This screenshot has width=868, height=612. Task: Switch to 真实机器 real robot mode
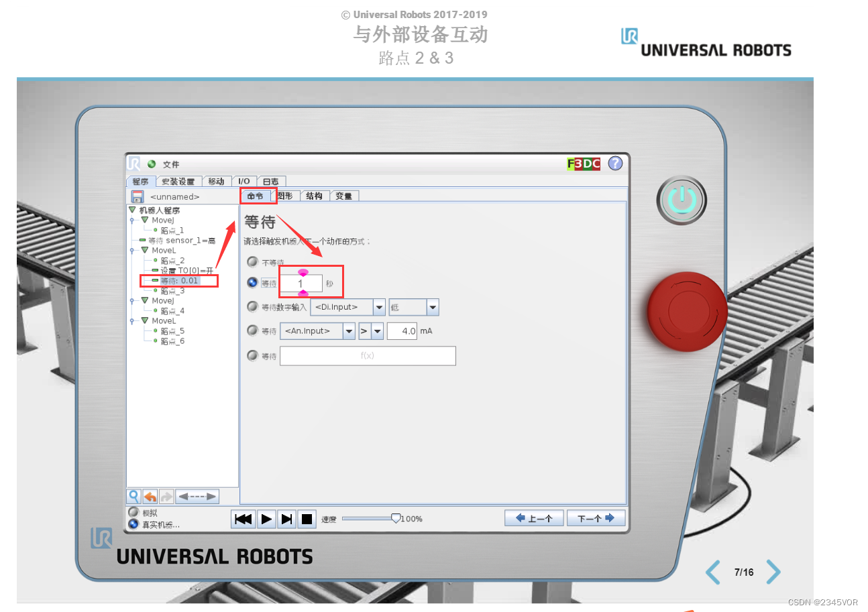pos(133,524)
